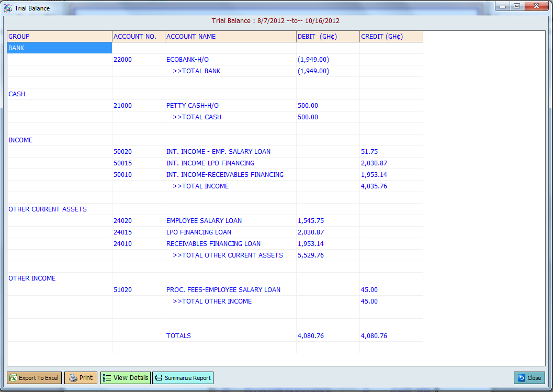Click the Trial Balance window title icon

point(8,8)
